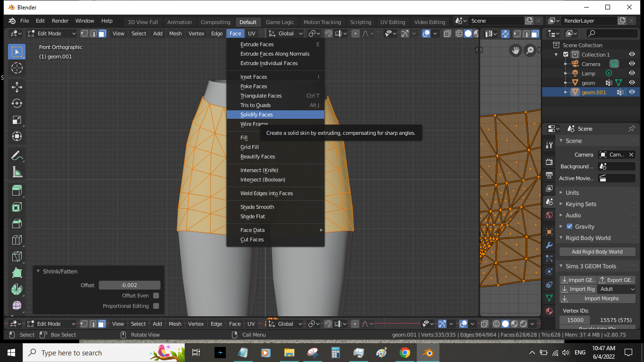Switch to face select mode
The image size is (644, 362).
pyautogui.click(x=102, y=33)
